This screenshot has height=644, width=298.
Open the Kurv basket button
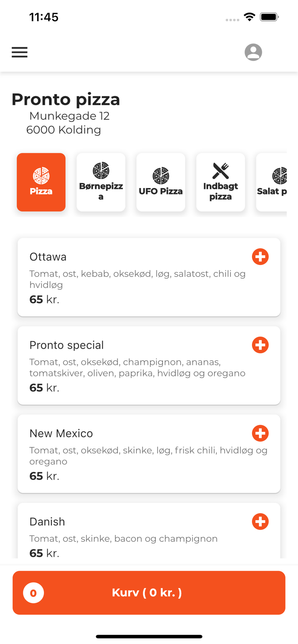coord(149,592)
